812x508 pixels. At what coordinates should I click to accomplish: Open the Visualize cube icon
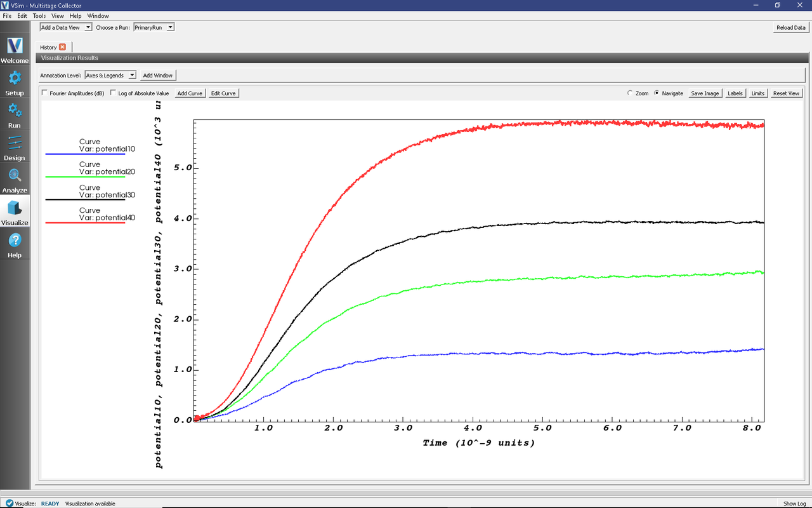15,208
